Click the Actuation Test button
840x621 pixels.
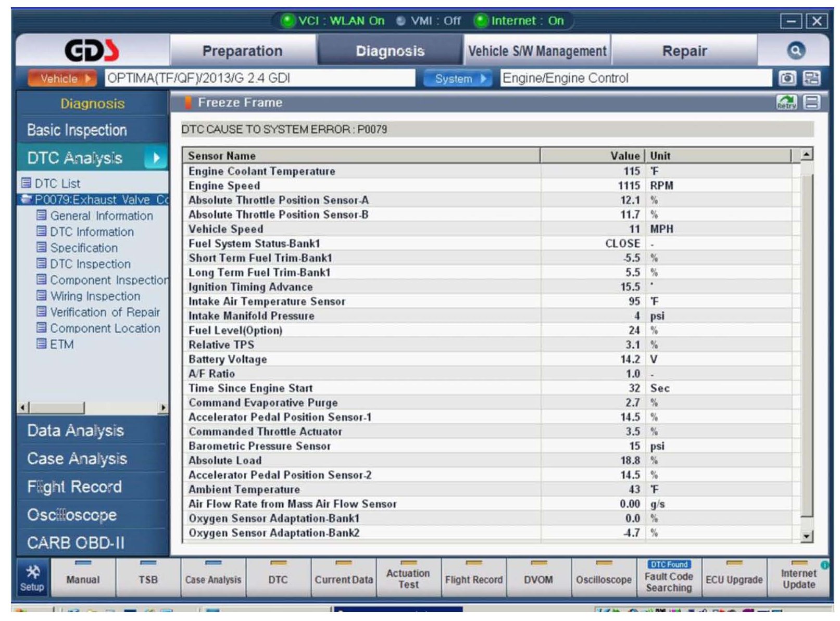tap(408, 578)
